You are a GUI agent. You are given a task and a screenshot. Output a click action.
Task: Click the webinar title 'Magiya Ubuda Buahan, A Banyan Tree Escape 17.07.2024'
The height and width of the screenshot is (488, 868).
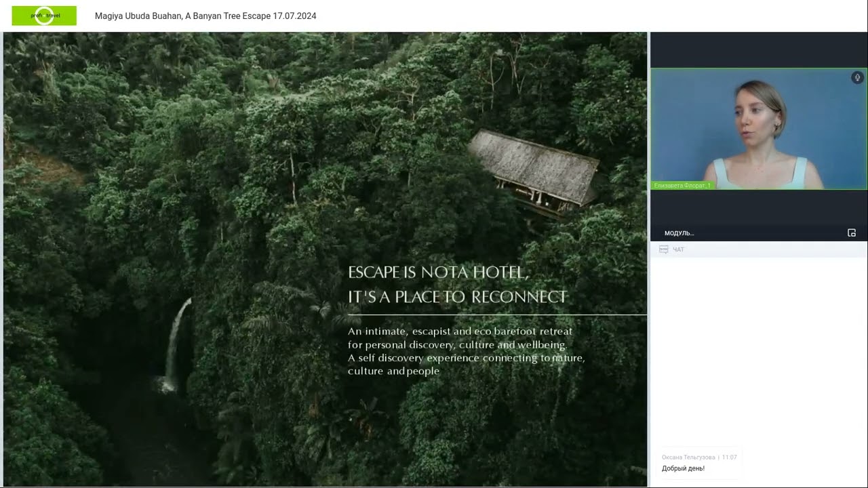205,16
